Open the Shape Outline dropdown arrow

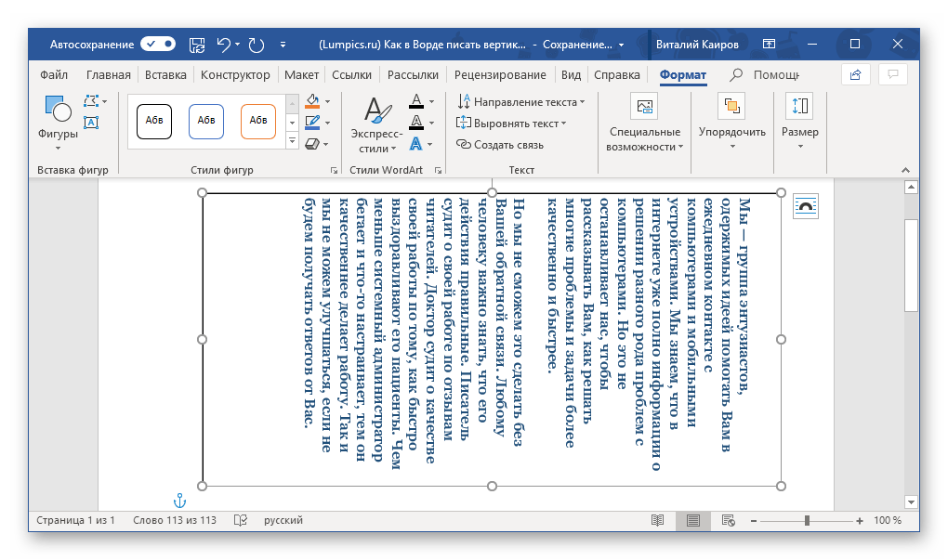pos(328,123)
